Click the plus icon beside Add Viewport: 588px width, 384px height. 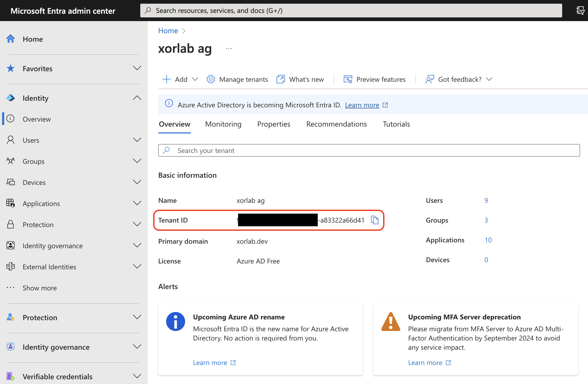[167, 79]
